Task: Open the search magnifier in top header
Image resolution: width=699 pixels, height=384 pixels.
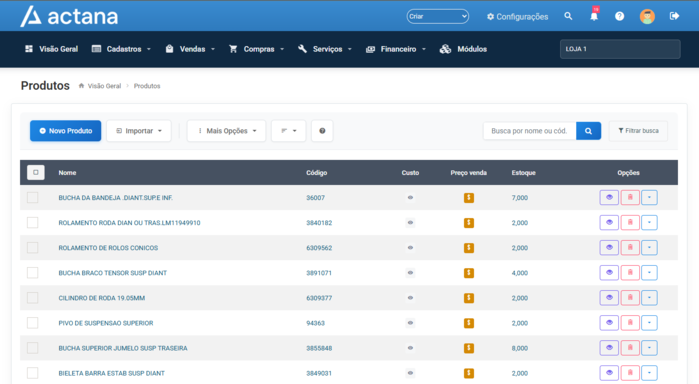Action: point(568,16)
